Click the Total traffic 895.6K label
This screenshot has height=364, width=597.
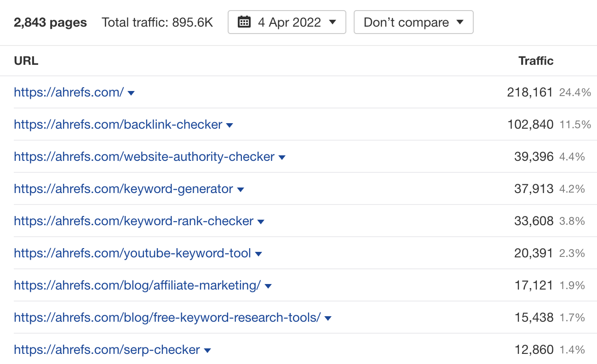(156, 22)
